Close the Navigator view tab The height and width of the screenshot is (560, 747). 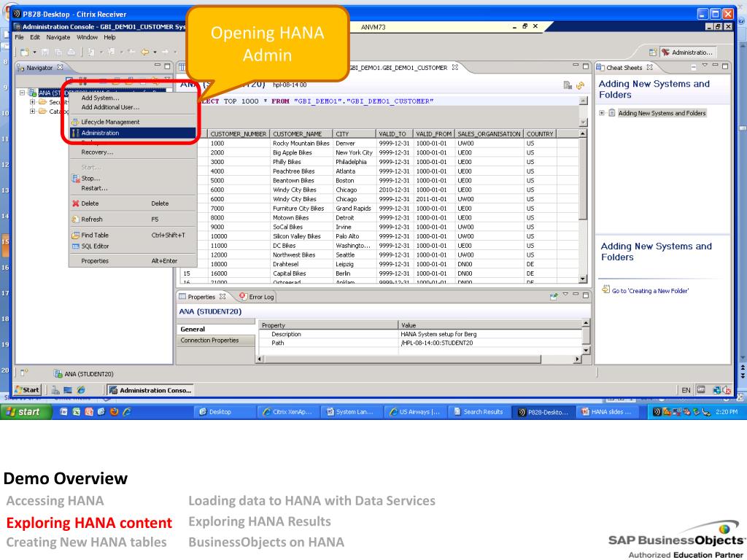pos(60,67)
